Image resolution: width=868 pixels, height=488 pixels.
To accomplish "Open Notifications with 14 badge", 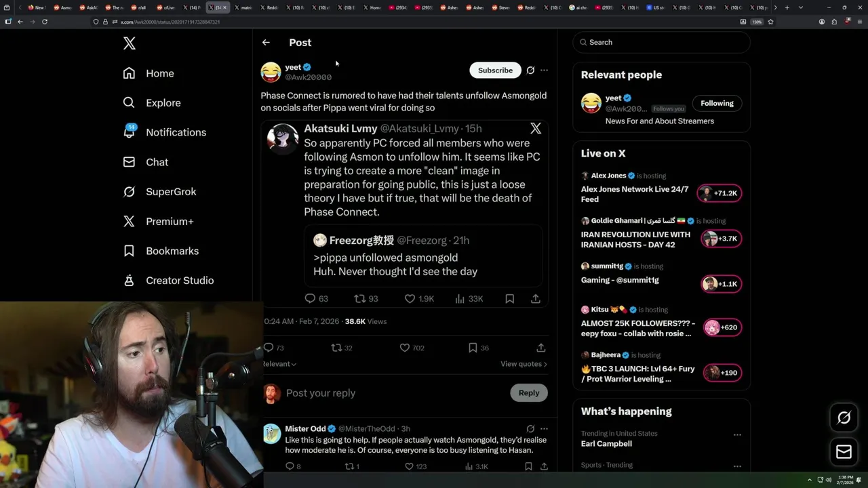I will (x=165, y=132).
